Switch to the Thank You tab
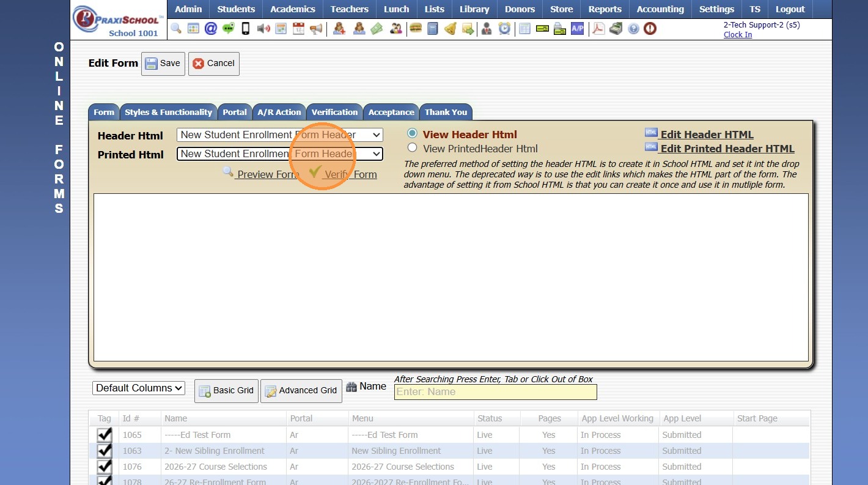The height and width of the screenshot is (485, 868). point(446,112)
